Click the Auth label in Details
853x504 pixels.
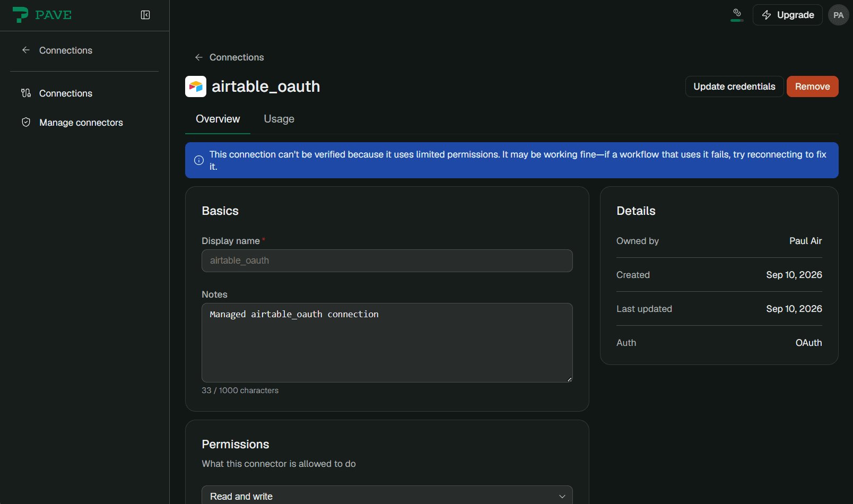626,343
